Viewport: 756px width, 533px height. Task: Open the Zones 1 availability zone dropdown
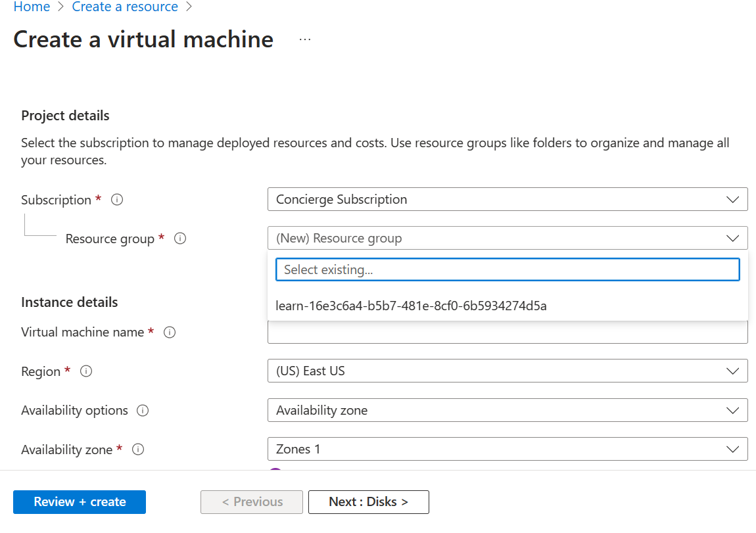point(508,449)
